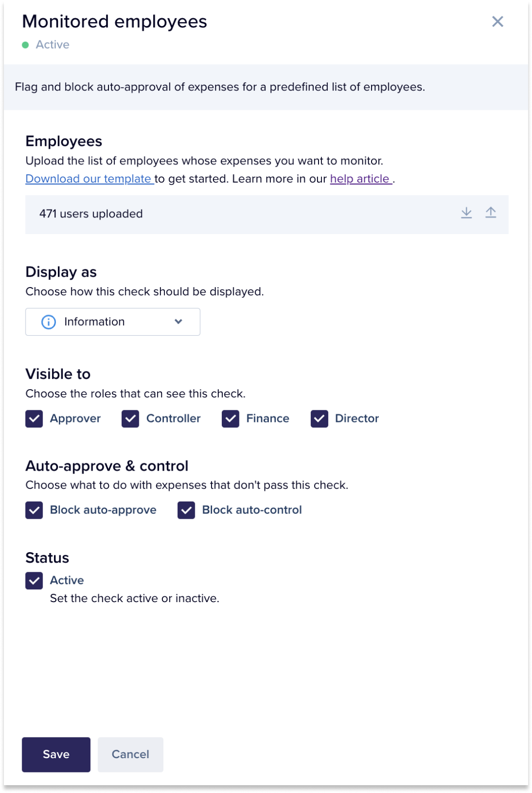Click the blue information icon in dropdown
Screen dimensions: 532x793
(49, 322)
